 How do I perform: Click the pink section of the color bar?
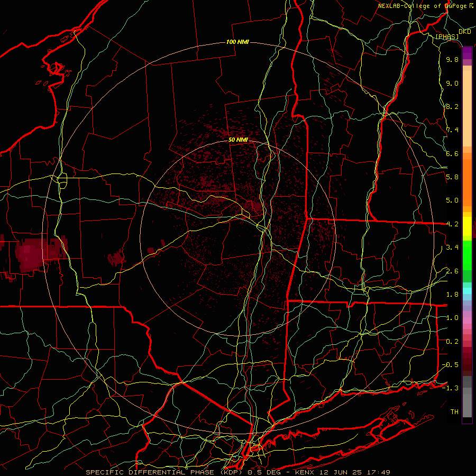[x=467, y=321]
